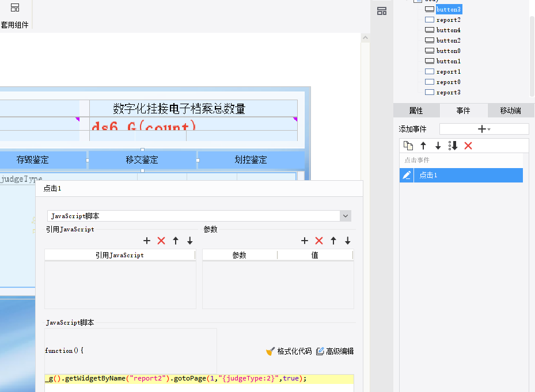Select report2 in the component tree
The width and height of the screenshot is (535, 392).
(449, 20)
